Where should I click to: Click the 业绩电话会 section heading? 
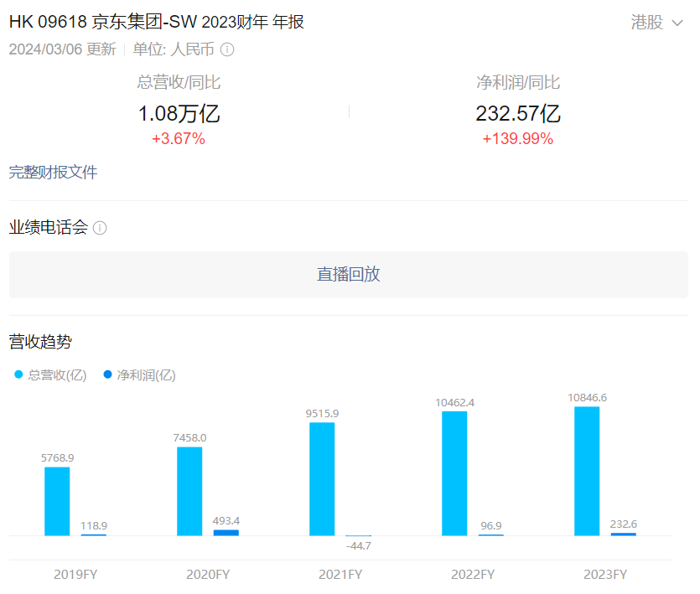point(49,228)
